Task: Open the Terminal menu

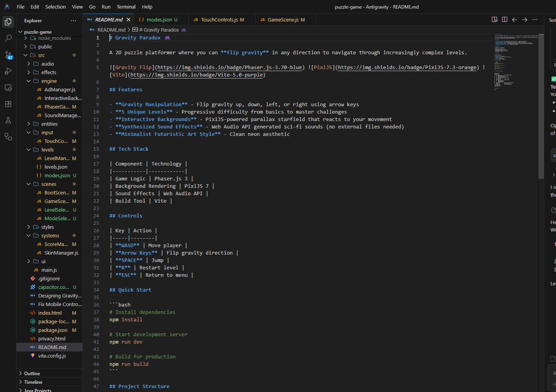Action: (126, 7)
